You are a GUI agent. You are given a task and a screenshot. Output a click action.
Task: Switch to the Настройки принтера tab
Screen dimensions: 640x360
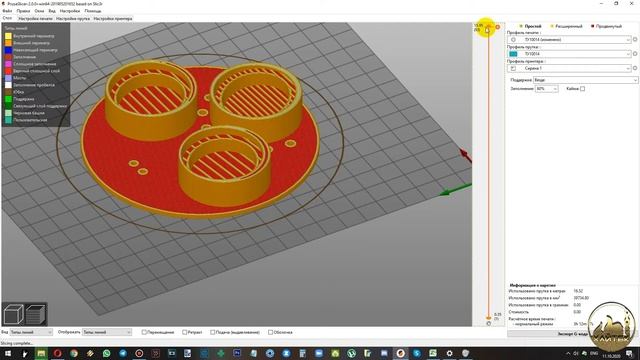[113, 19]
